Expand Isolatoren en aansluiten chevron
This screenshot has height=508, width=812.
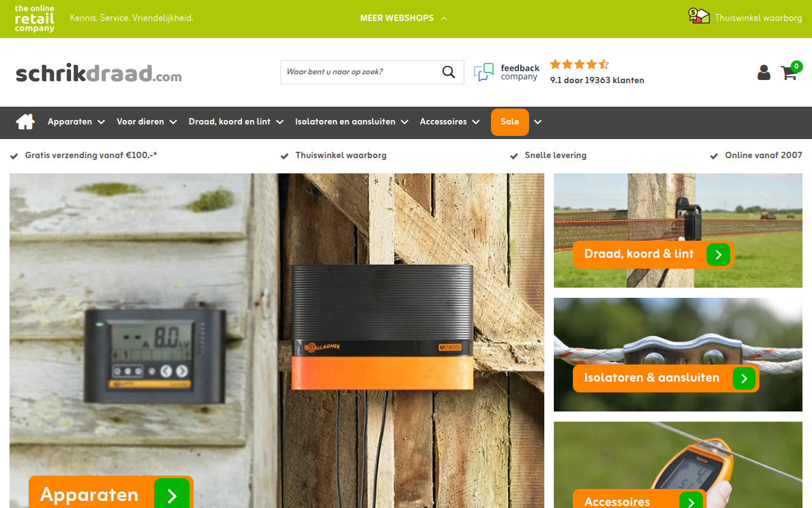[x=404, y=122]
